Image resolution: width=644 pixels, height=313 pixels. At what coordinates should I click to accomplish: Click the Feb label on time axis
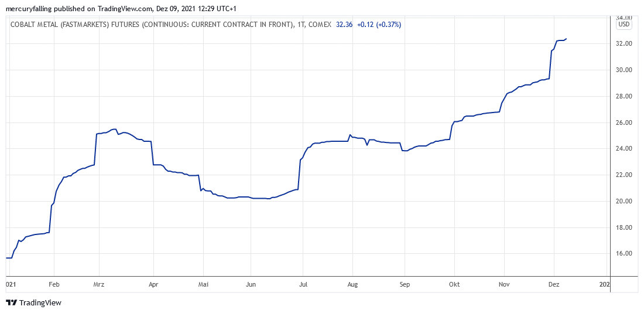[53, 284]
